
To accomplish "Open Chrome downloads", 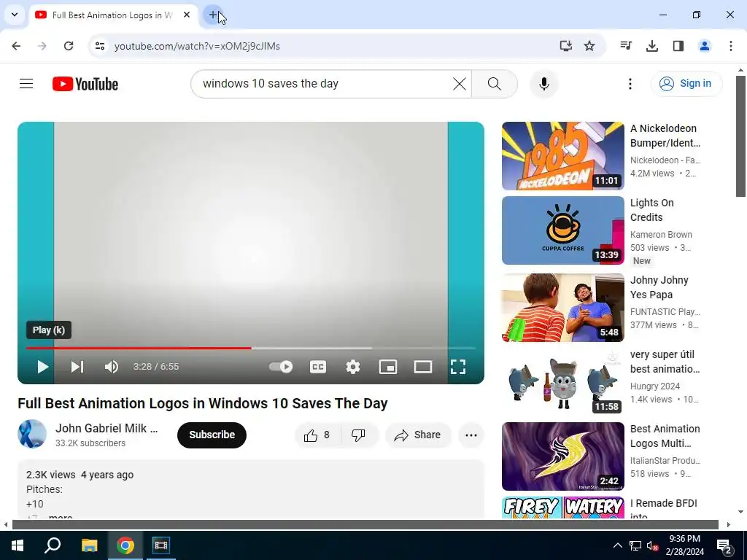I will tap(652, 46).
